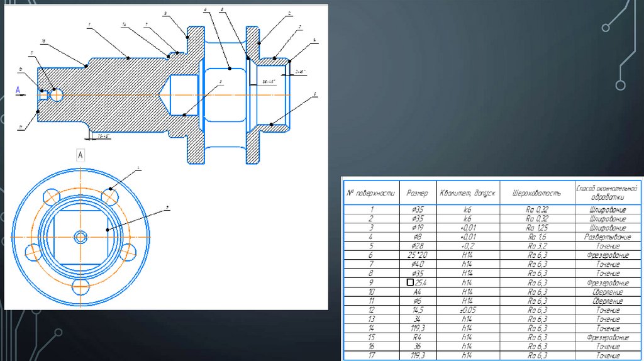644x361 pixels.
Task: Click the boxed view label A
Action: click(x=80, y=154)
